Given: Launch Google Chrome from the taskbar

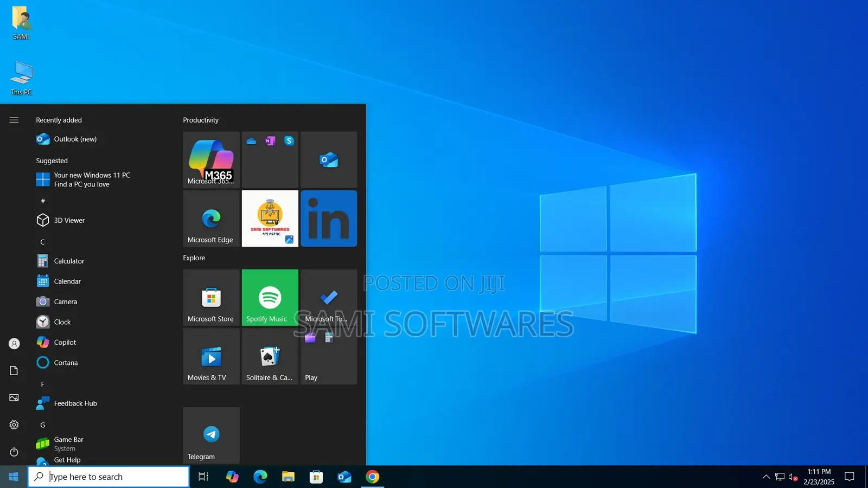Looking at the screenshot, I should (x=373, y=476).
